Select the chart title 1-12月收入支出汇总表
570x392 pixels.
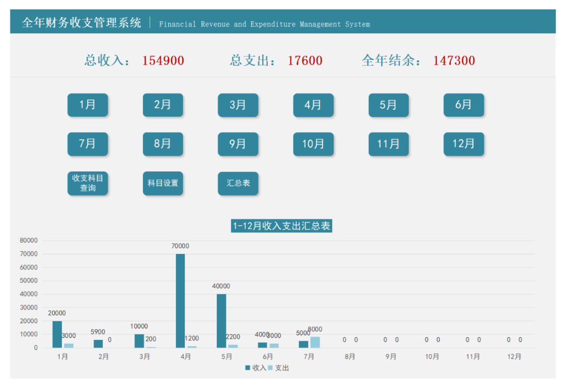coord(282,226)
